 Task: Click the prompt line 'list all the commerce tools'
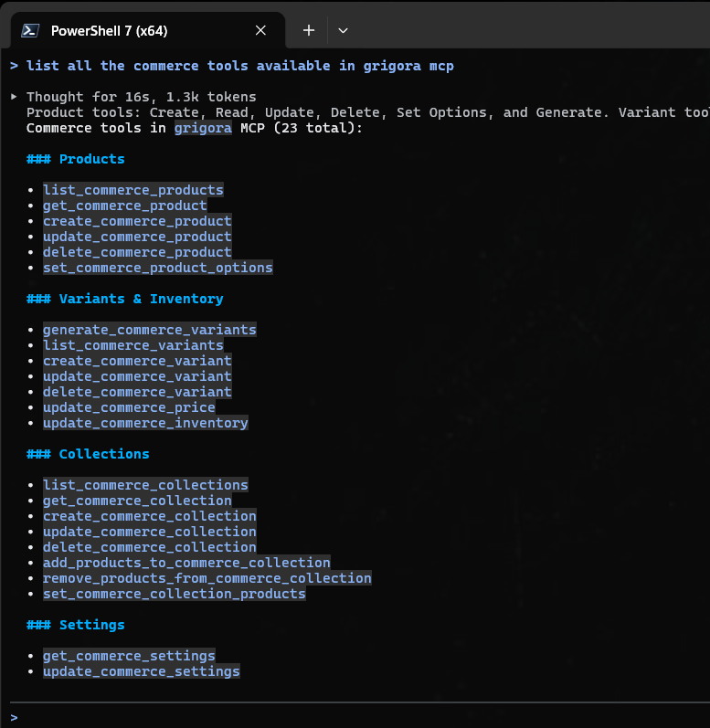(x=240, y=66)
